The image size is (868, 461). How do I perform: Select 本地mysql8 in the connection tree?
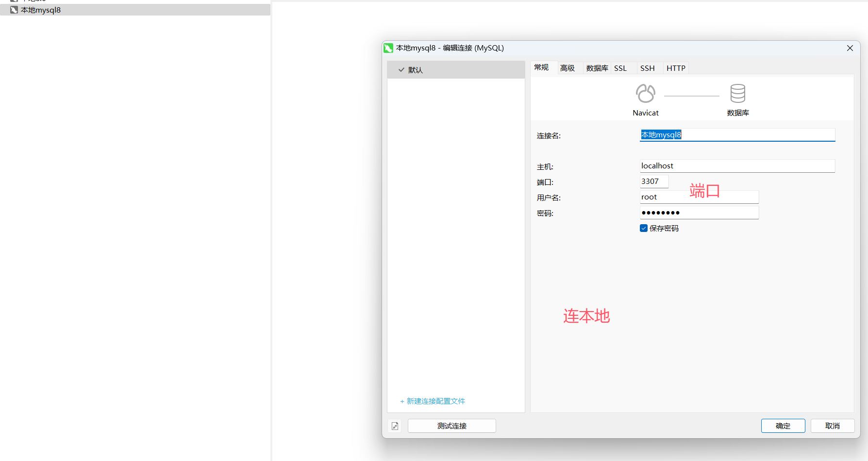tap(135, 10)
